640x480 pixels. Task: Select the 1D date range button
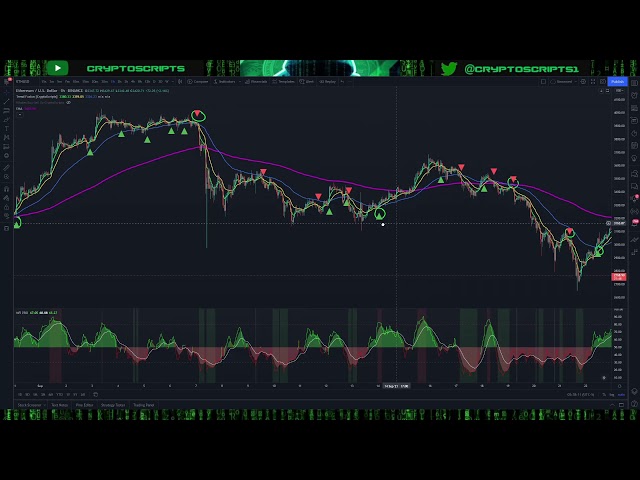tap(20, 394)
